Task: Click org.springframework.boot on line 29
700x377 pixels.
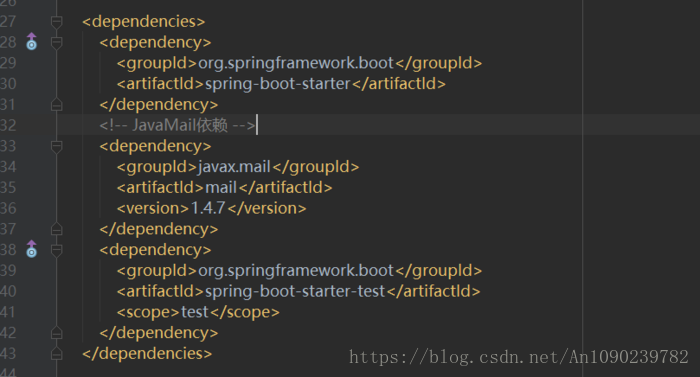Action: 296,63
